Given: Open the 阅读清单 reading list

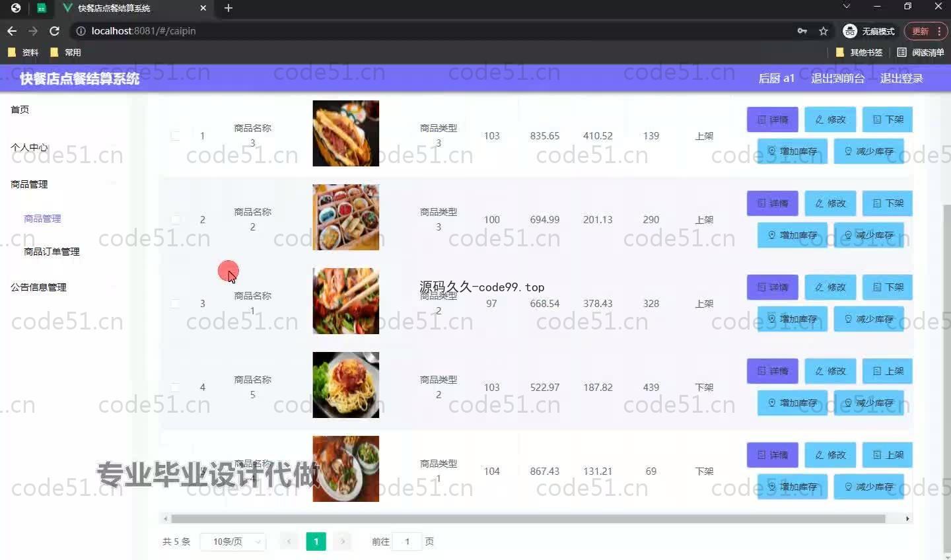Looking at the screenshot, I should coord(921,52).
